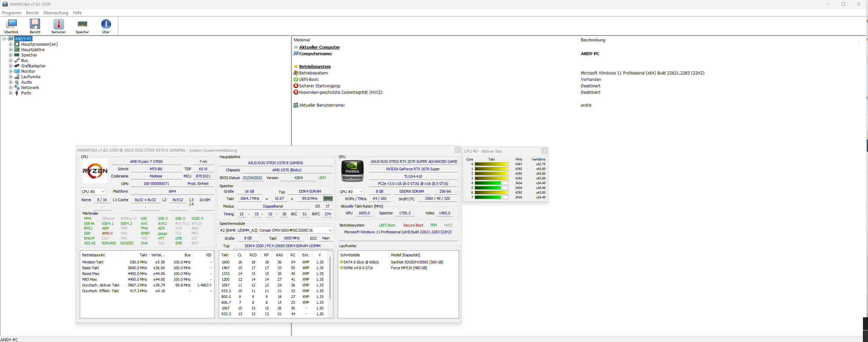Expand the Grafikadapter tree node
Image resolution: width=868 pixels, height=342 pixels.
[10, 66]
